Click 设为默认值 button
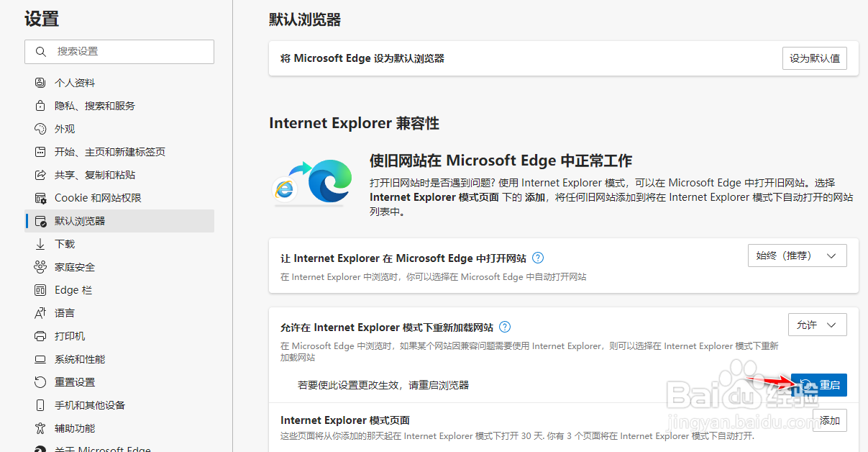 point(815,58)
